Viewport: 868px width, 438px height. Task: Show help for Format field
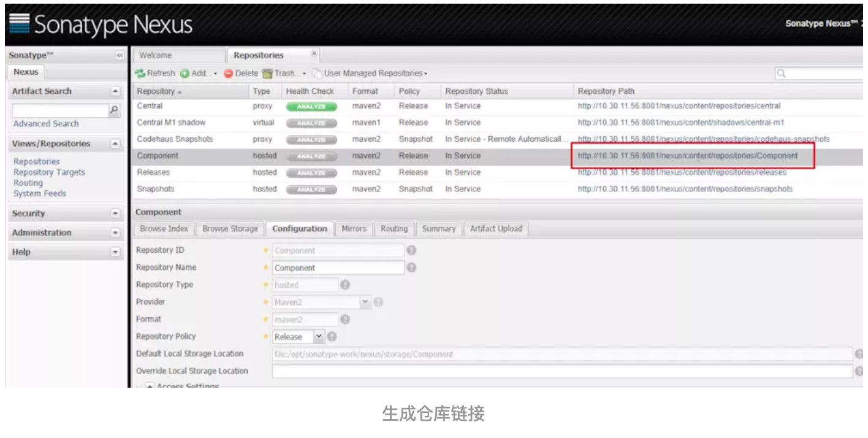pos(345,319)
